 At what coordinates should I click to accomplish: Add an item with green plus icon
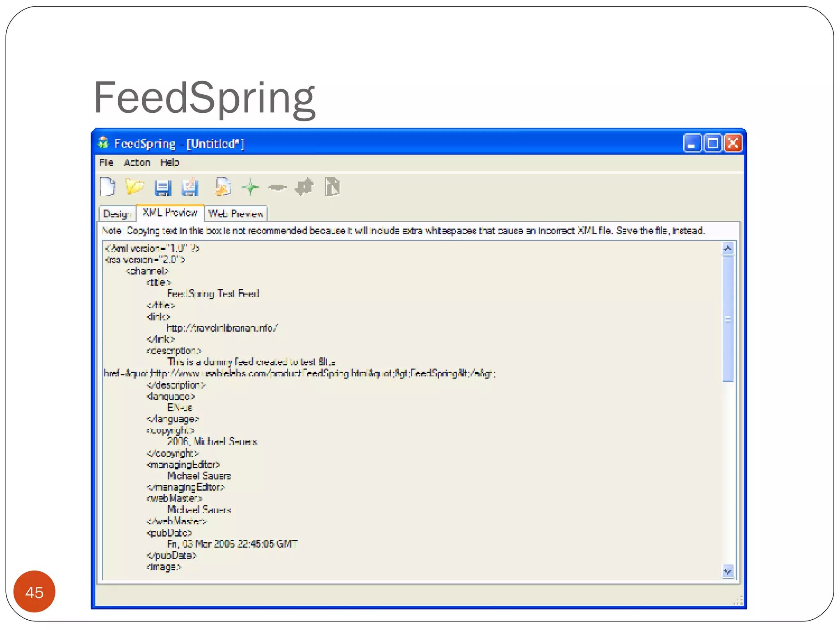click(250, 187)
